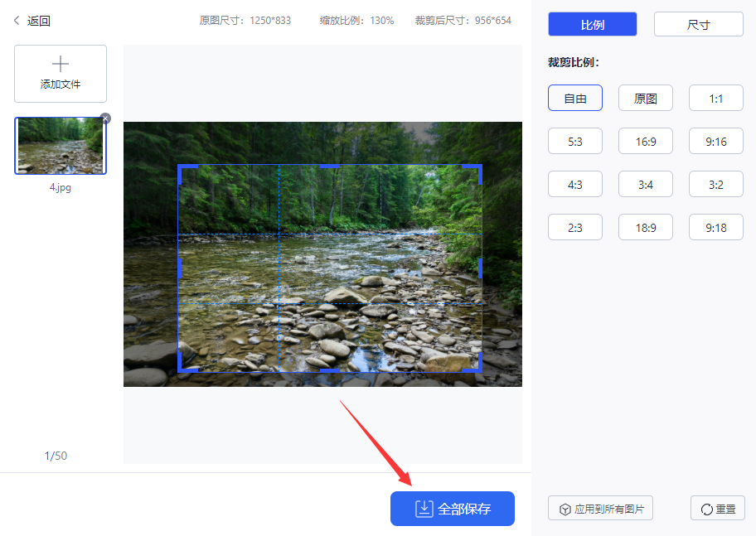Set crop ratio to 1:1
The height and width of the screenshot is (536, 756).
(x=716, y=99)
